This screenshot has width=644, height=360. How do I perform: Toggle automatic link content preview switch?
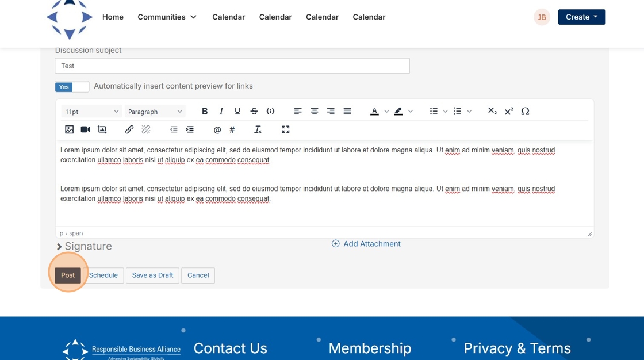[72, 87]
